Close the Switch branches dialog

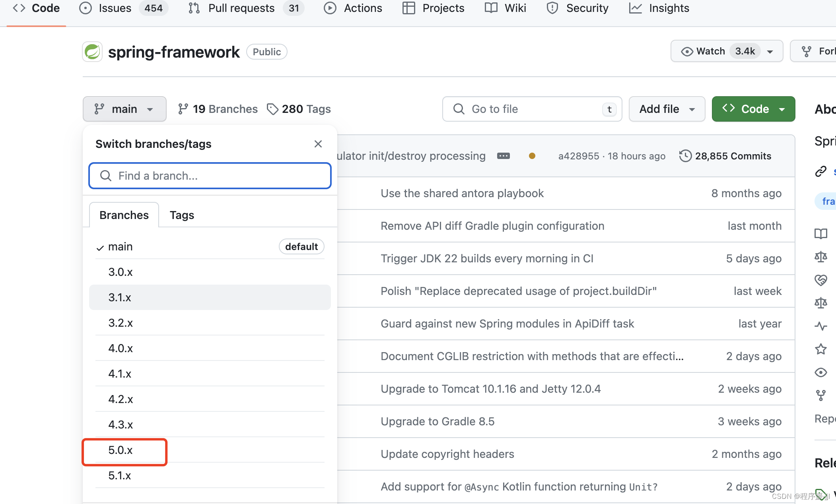click(x=318, y=144)
